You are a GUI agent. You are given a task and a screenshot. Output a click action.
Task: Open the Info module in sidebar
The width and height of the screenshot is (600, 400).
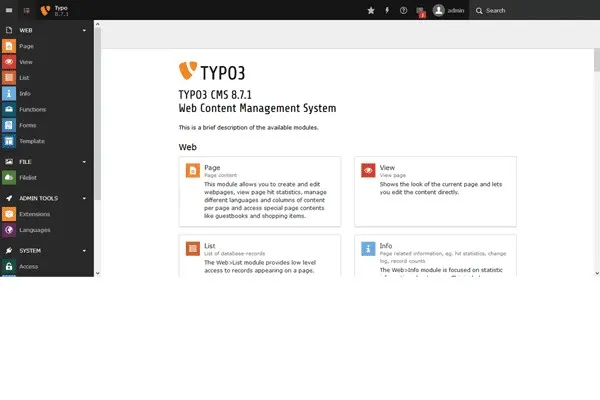pyautogui.click(x=24, y=93)
